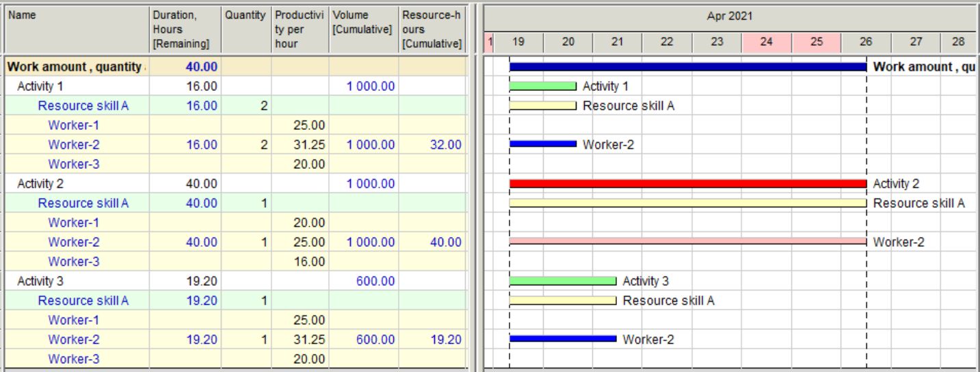This screenshot has width=980, height=372.
Task: Click day 26 in the timeline header
Action: tap(866, 42)
